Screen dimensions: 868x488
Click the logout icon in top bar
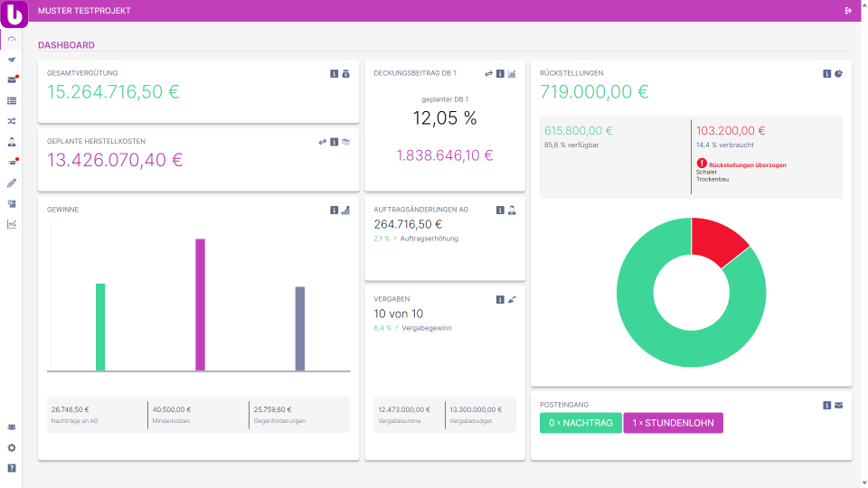848,11
